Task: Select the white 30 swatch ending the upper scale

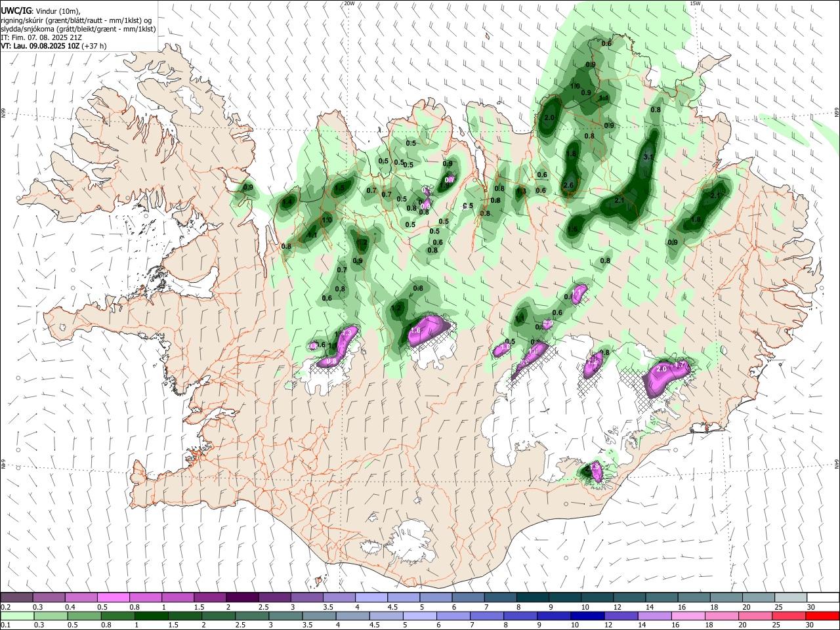Action: coord(823,598)
